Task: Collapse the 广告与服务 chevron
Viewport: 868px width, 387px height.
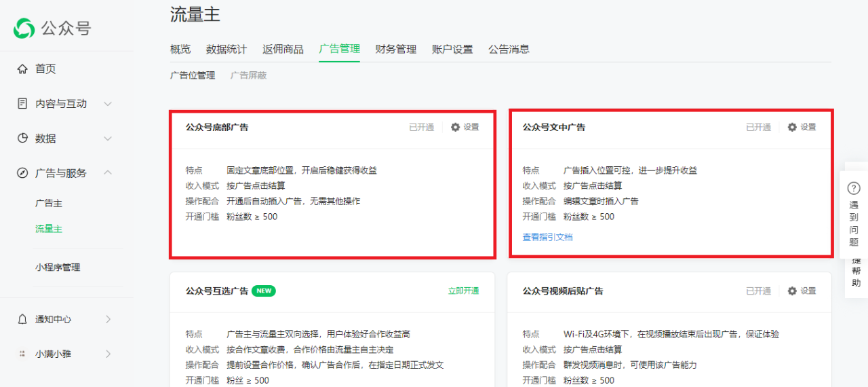Action: click(x=108, y=172)
